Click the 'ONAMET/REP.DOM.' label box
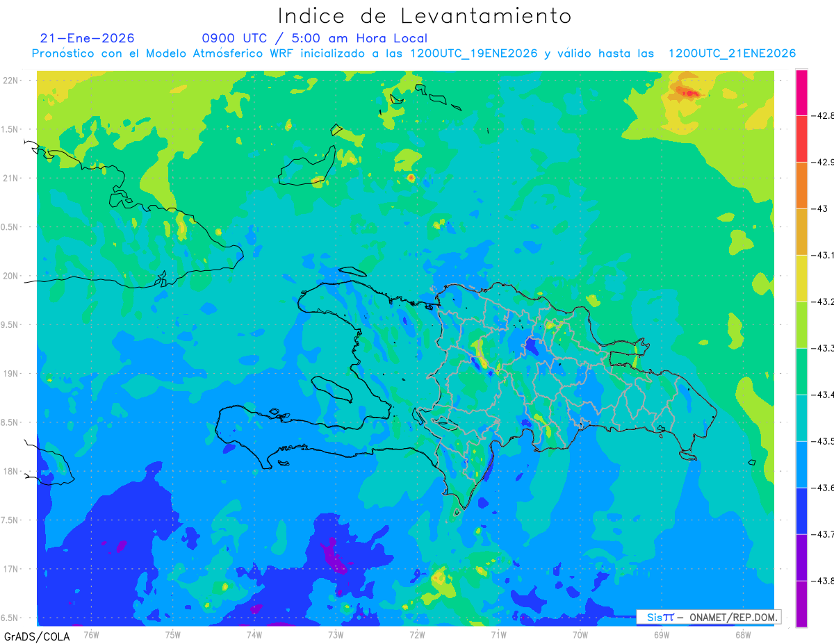 coord(708,617)
